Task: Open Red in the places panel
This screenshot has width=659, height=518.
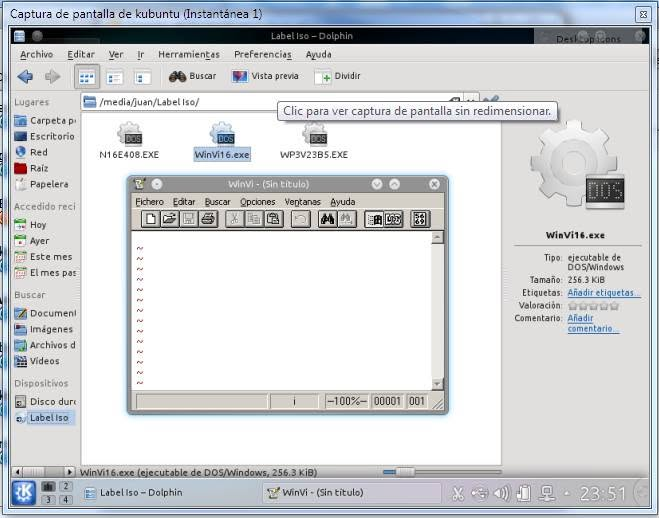Action: (31, 152)
